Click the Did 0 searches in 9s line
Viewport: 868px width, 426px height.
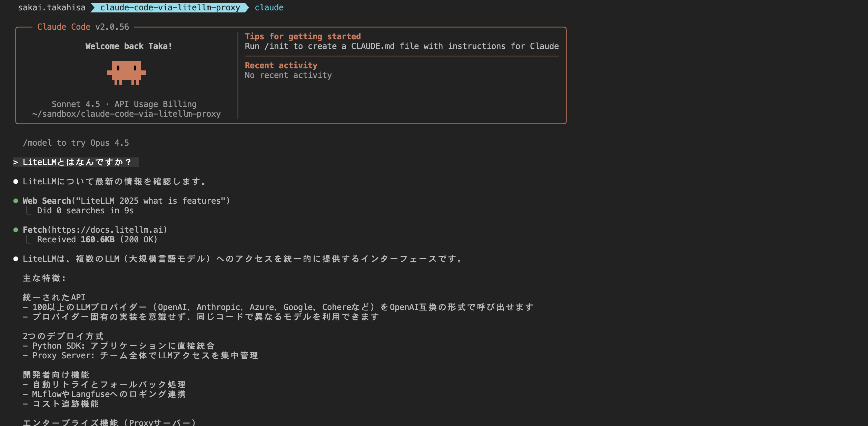coord(86,210)
